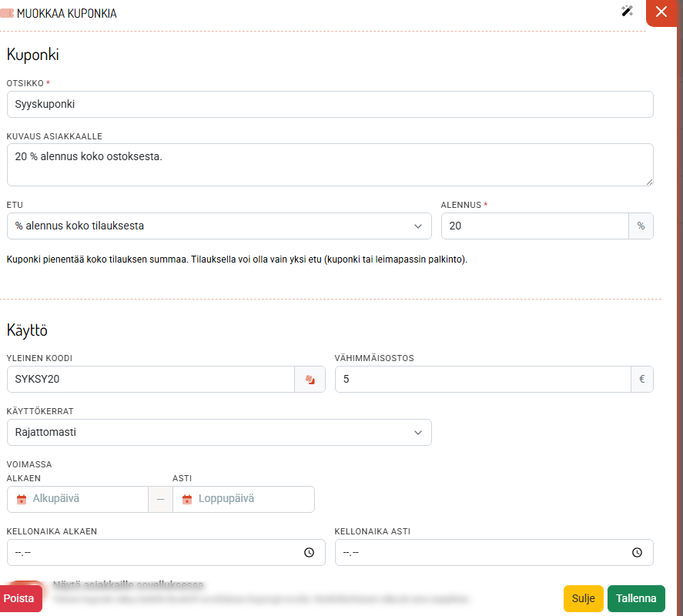Viewport: 683px width, 616px height.
Task: Click the Yleinen koodi input field
Action: click(x=151, y=380)
